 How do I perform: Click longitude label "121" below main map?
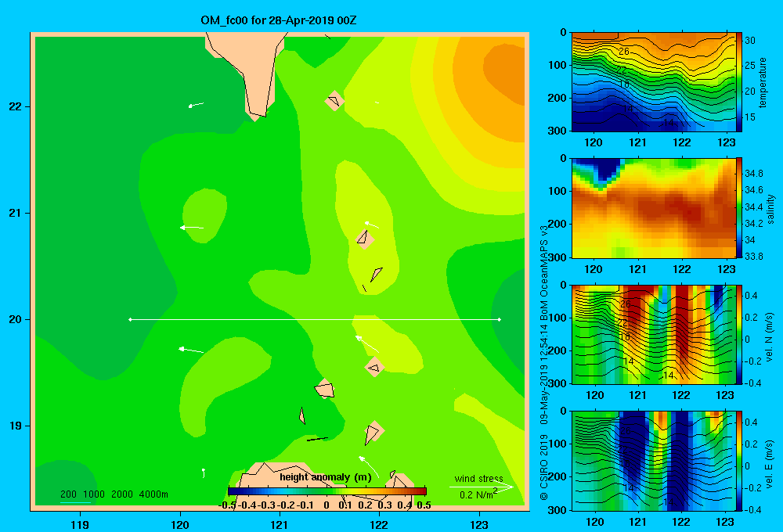pyautogui.click(x=280, y=524)
